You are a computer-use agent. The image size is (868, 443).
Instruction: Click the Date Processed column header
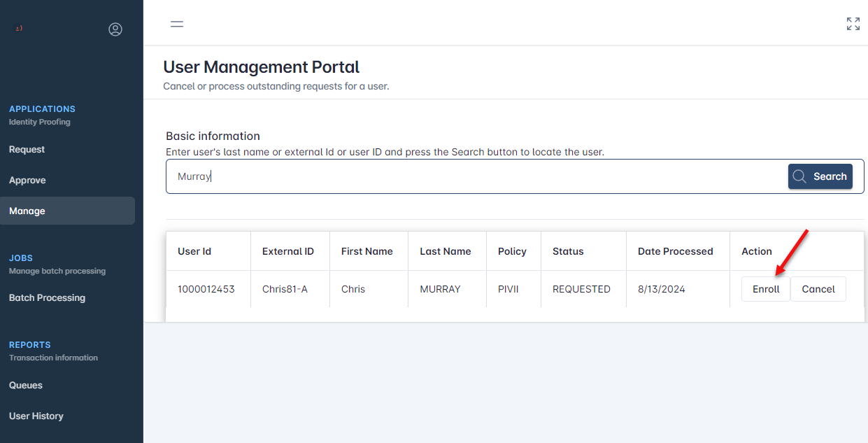pos(675,251)
